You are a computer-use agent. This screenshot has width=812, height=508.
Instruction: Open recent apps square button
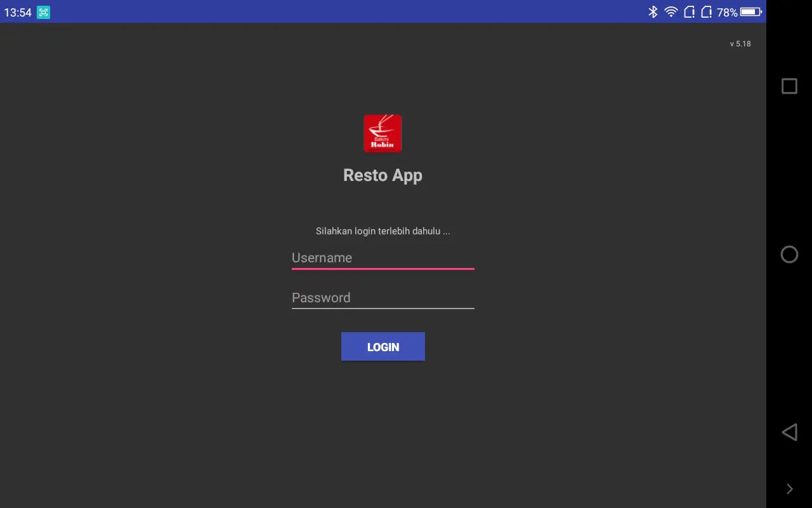pos(789,86)
